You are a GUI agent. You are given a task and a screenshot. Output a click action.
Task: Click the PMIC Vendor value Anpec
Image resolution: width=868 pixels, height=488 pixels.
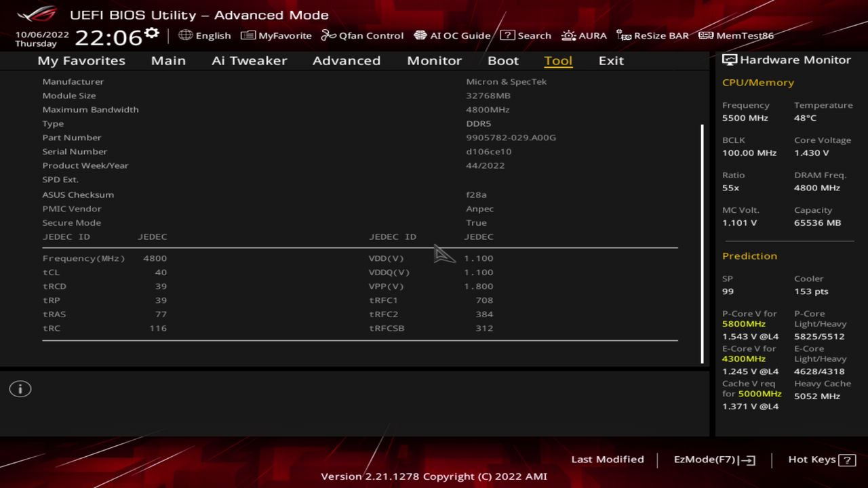coord(480,209)
